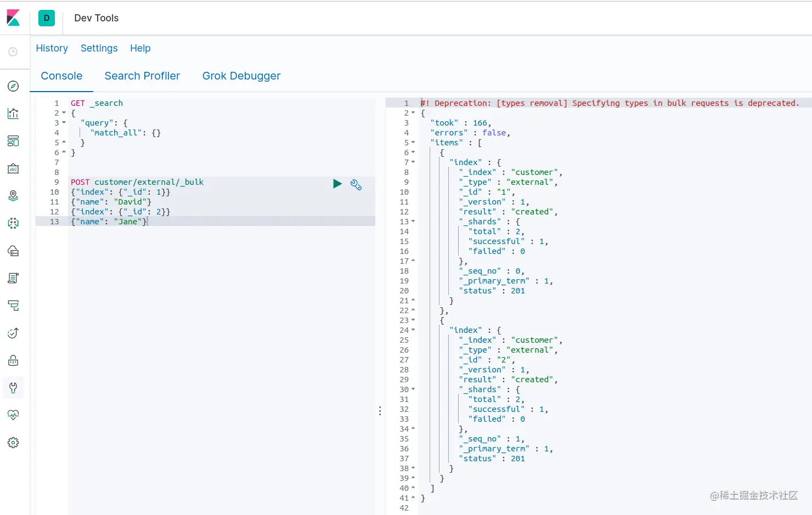This screenshot has width=812, height=515.
Task: Toggle fold arrow at editor line 5
Action: 64,143
